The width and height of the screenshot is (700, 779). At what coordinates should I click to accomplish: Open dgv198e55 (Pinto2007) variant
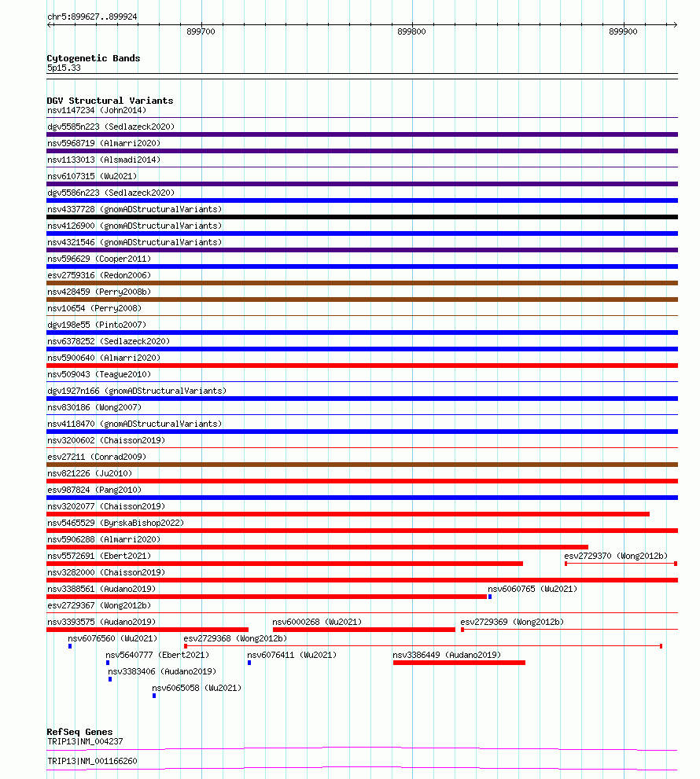click(x=97, y=325)
